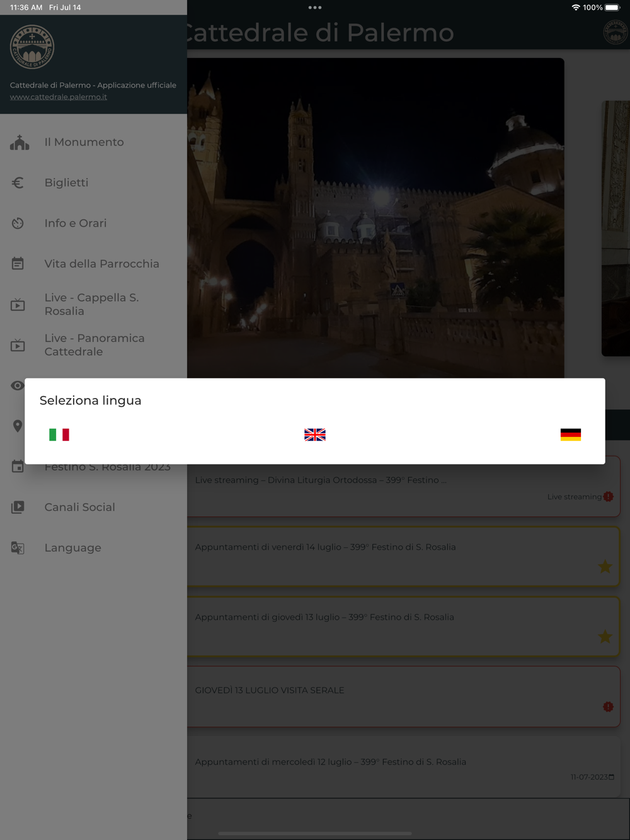
Task: Click the cathedral logo in top right corner
Action: [x=615, y=32]
